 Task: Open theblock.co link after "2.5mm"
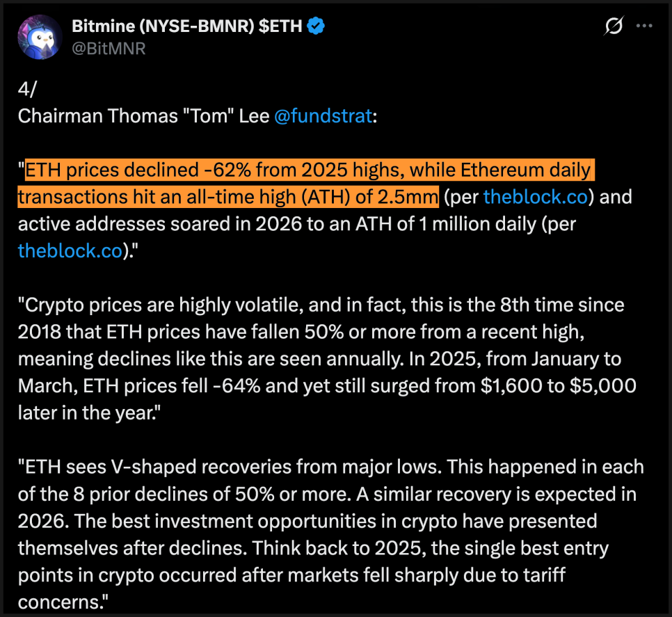pos(536,196)
